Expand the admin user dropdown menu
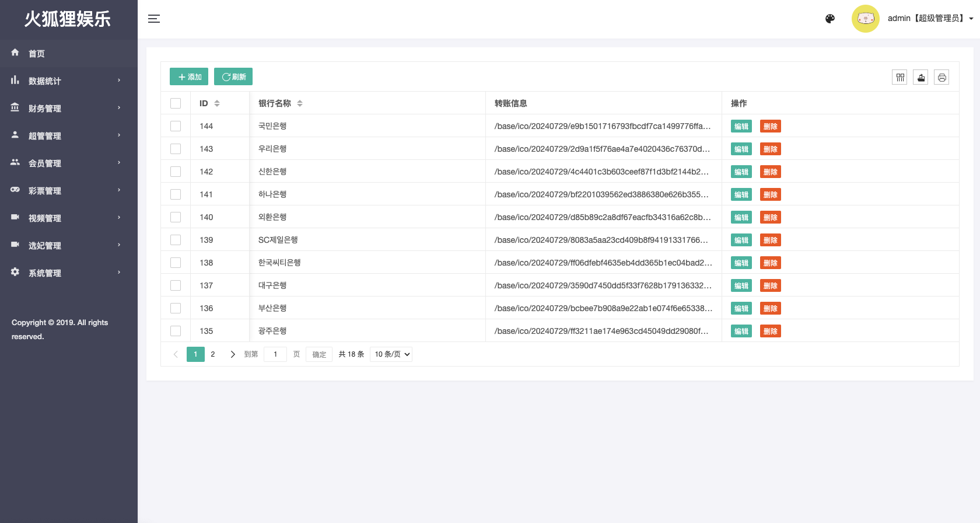The width and height of the screenshot is (980, 523). coord(930,19)
